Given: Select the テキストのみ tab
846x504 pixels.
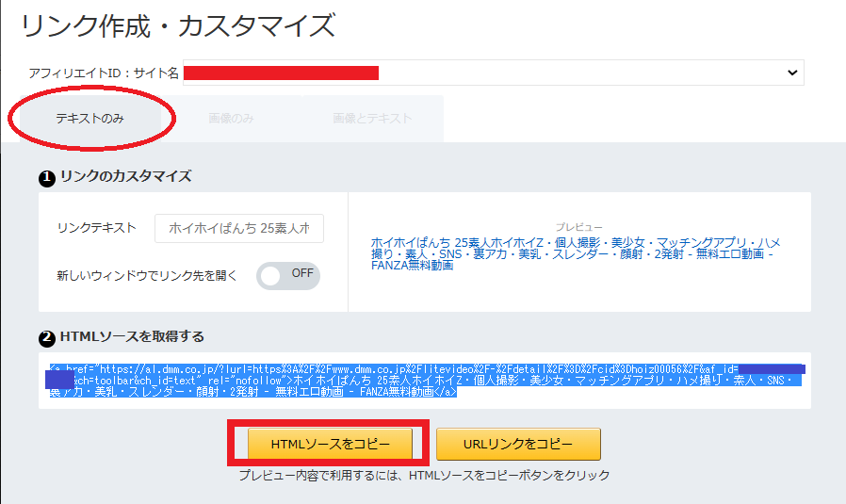Looking at the screenshot, I should pyautogui.click(x=90, y=119).
